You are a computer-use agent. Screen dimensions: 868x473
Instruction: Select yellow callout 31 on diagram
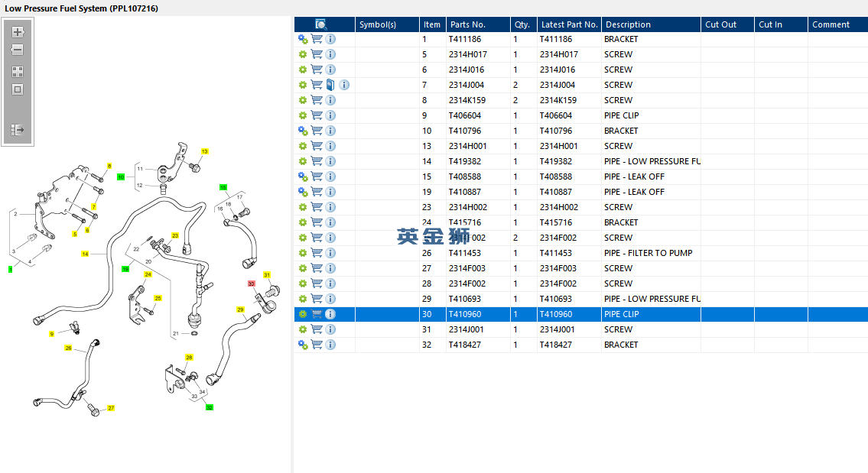pos(267,275)
